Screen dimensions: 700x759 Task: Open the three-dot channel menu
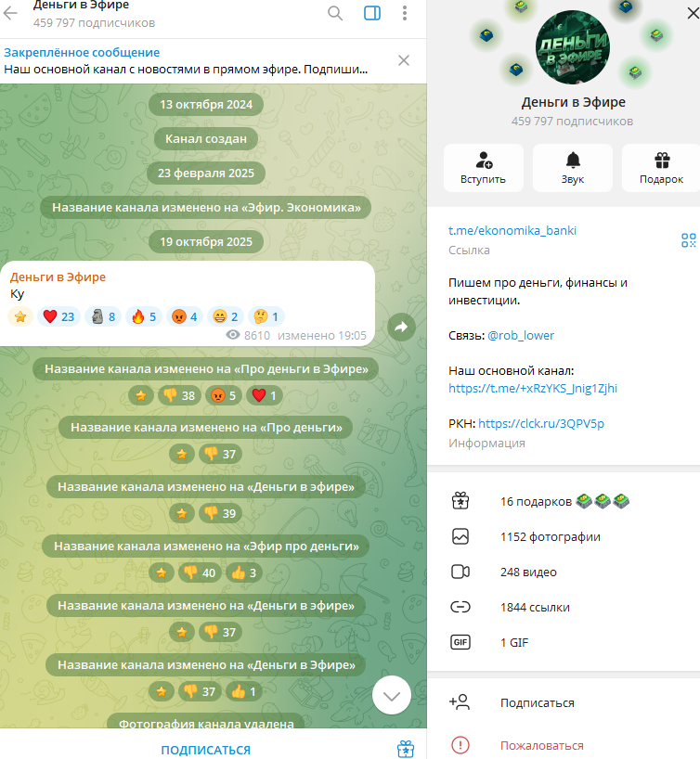point(405,13)
